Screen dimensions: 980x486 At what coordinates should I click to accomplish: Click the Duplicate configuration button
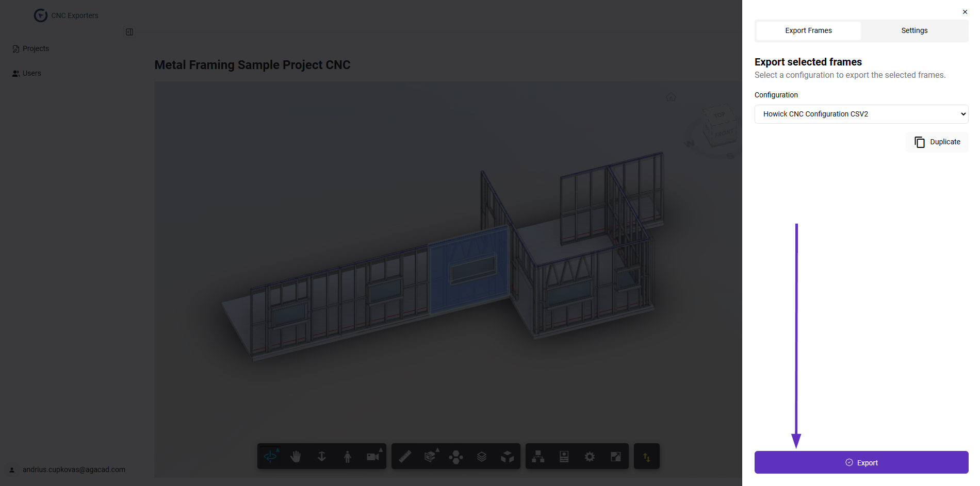click(937, 142)
